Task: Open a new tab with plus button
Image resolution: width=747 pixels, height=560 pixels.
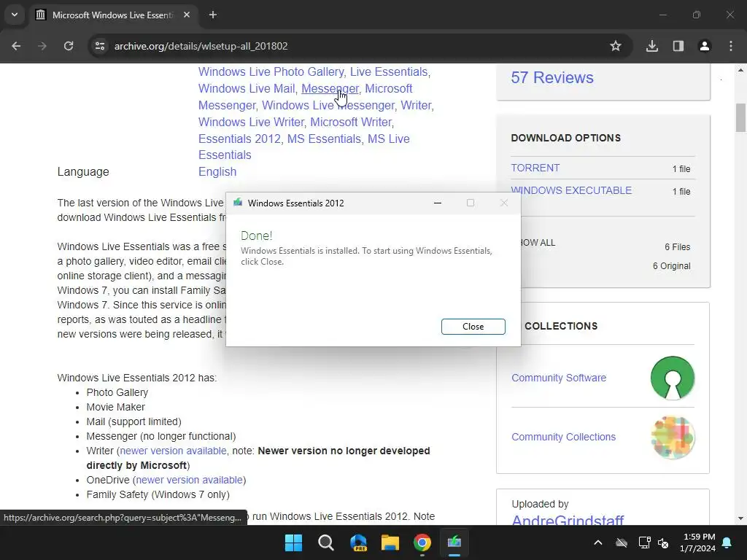Action: pos(213,15)
